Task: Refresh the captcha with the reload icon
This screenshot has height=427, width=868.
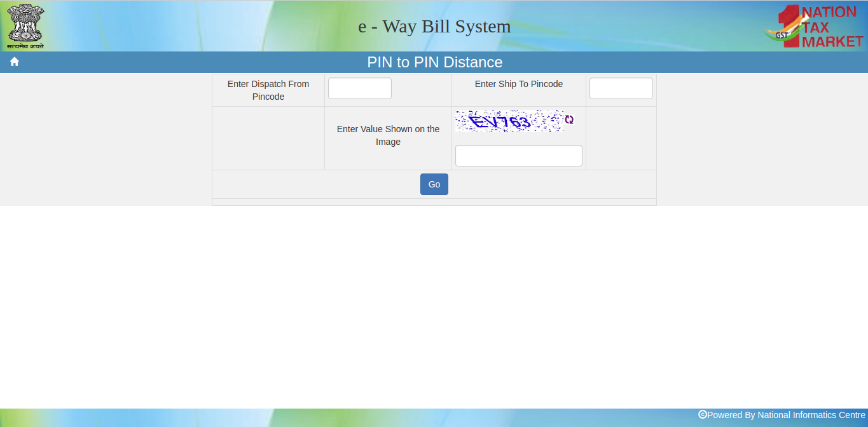Action: [570, 119]
